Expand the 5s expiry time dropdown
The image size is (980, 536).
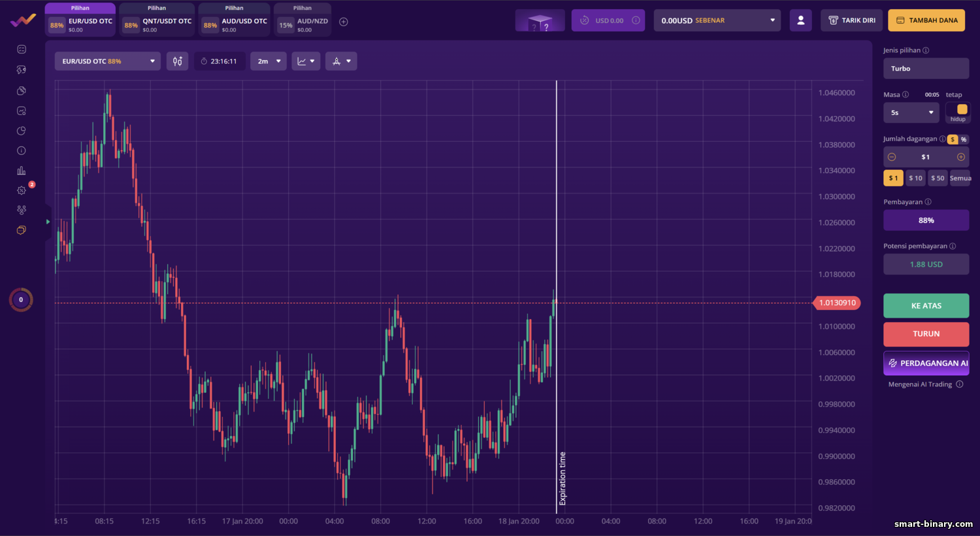click(x=911, y=112)
